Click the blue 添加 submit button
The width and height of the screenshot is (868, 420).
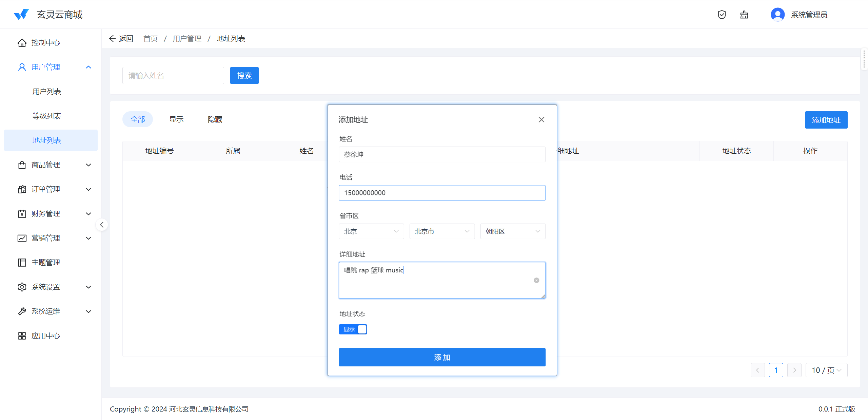442,357
